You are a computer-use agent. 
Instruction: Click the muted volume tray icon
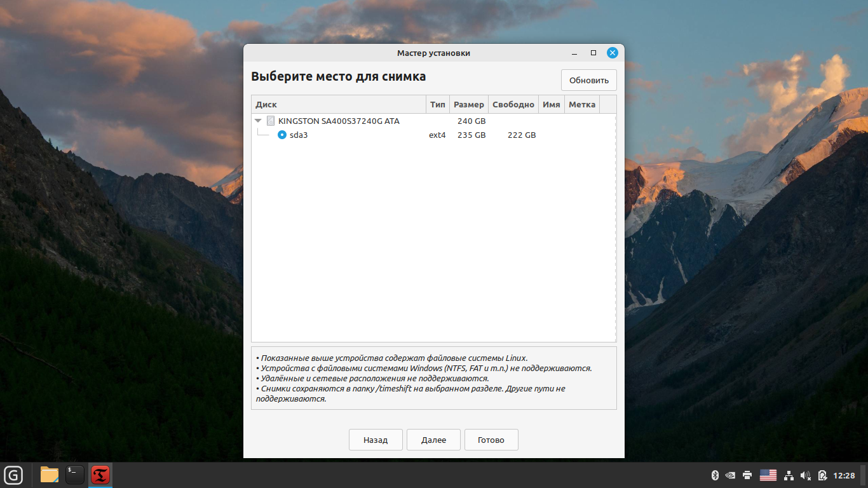[806, 475]
